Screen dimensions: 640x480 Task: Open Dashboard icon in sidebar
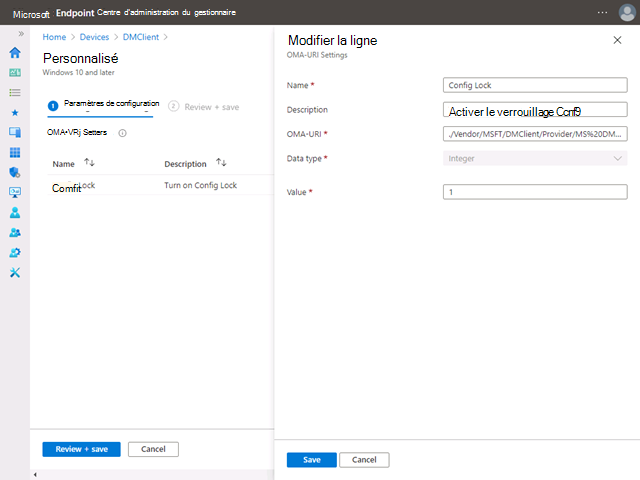(x=15, y=73)
